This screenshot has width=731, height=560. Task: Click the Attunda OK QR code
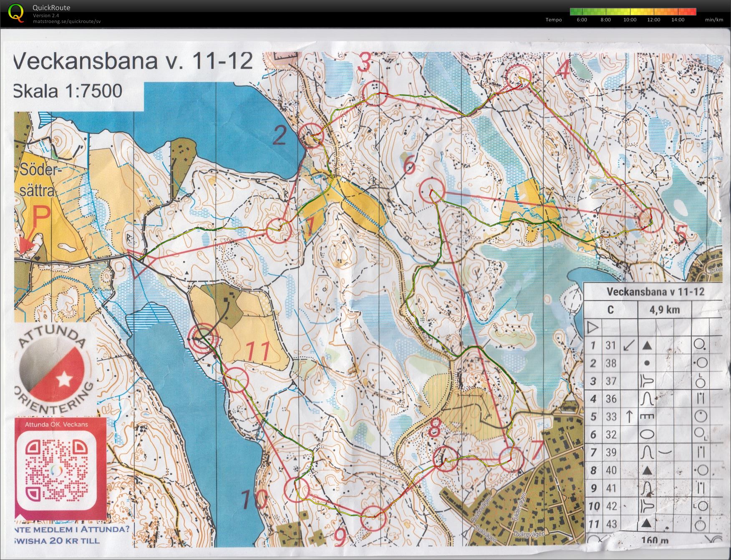[x=57, y=470]
